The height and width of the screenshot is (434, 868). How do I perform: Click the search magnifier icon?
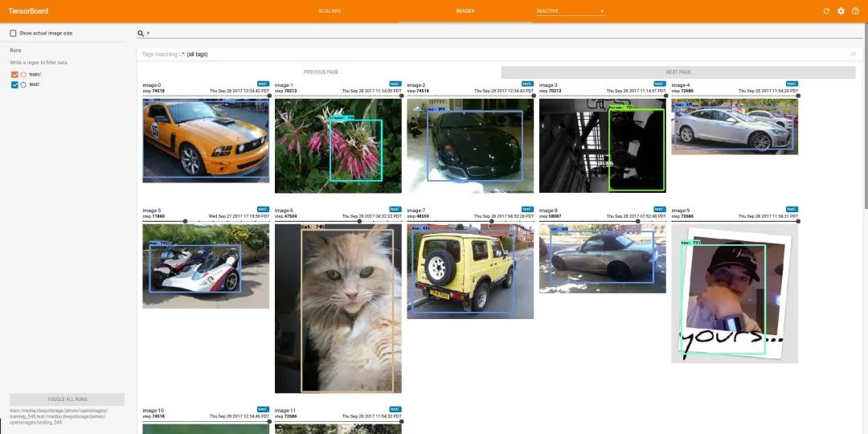141,33
